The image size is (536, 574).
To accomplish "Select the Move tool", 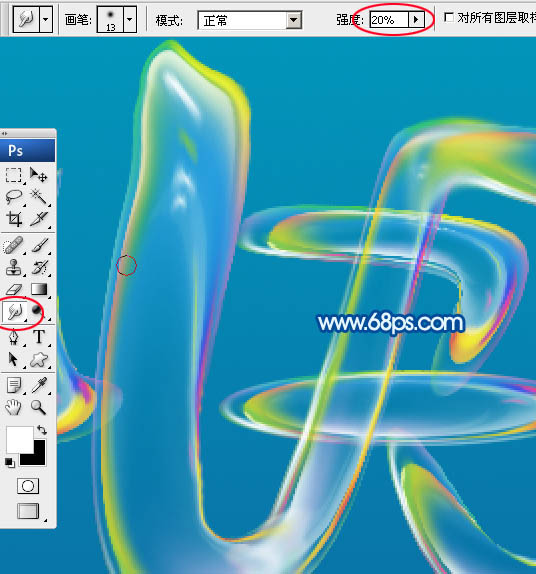I will tap(38, 175).
